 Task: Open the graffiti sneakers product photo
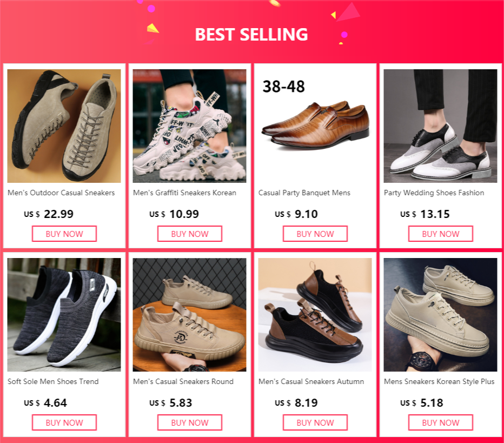pyautogui.click(x=189, y=126)
